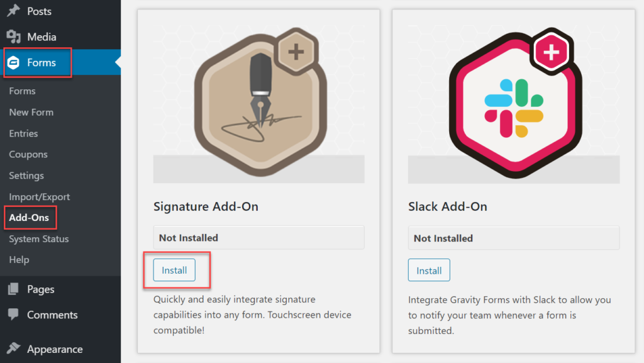This screenshot has width=644, height=363.
Task: Click the Not Installed status bar for Slack
Action: click(x=513, y=238)
